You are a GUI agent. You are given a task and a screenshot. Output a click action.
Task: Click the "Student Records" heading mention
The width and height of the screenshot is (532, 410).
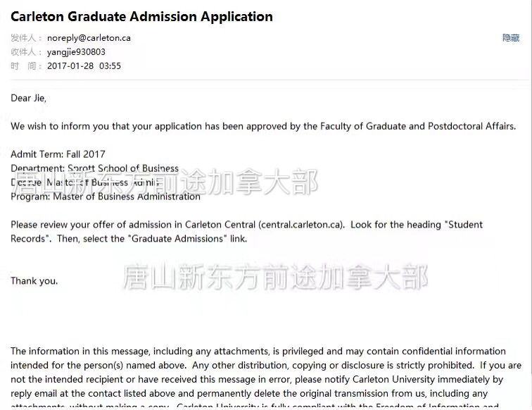[x=247, y=232]
